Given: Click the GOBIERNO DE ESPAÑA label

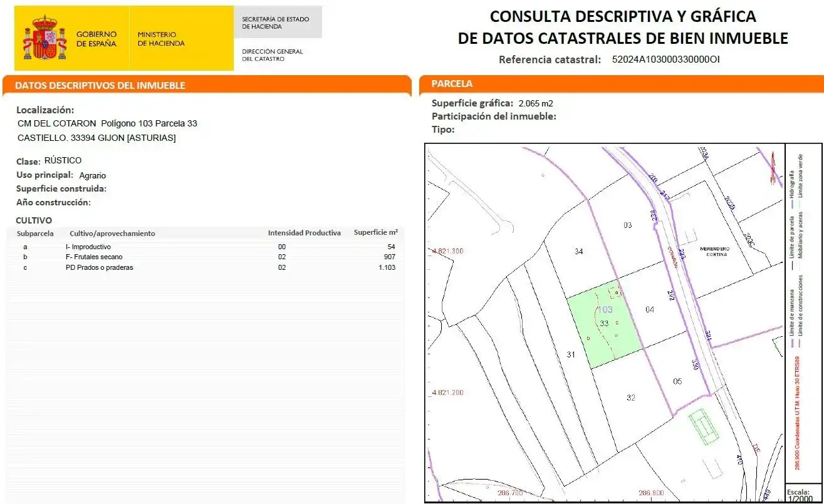Looking at the screenshot, I should [96, 39].
